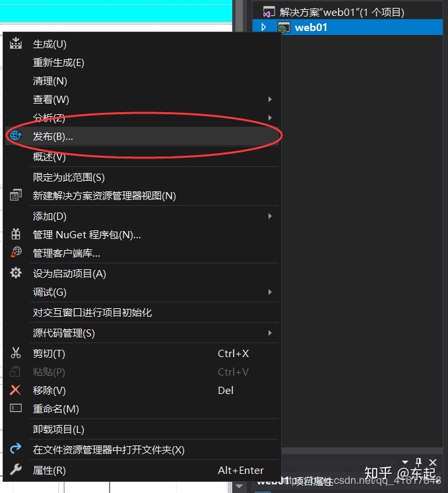Choose 对交互窗口进行项目初始化
The width and height of the screenshot is (448, 493).
(141, 312)
